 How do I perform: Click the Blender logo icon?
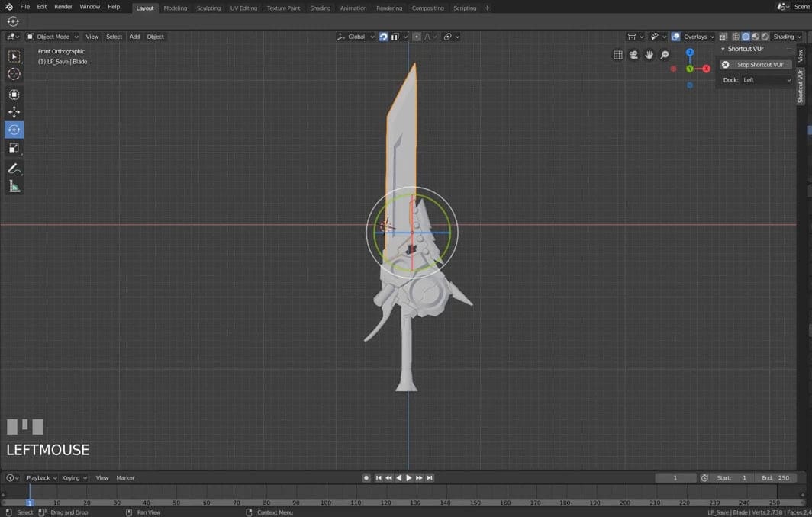click(9, 7)
